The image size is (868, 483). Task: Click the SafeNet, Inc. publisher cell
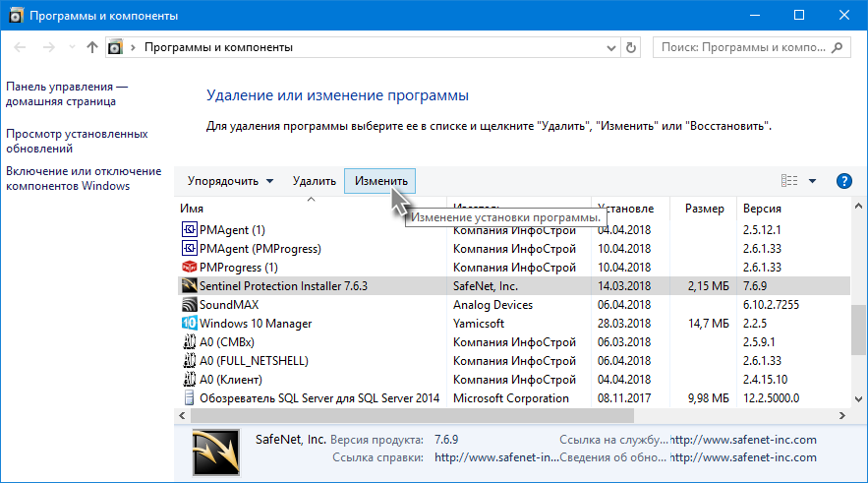486,286
